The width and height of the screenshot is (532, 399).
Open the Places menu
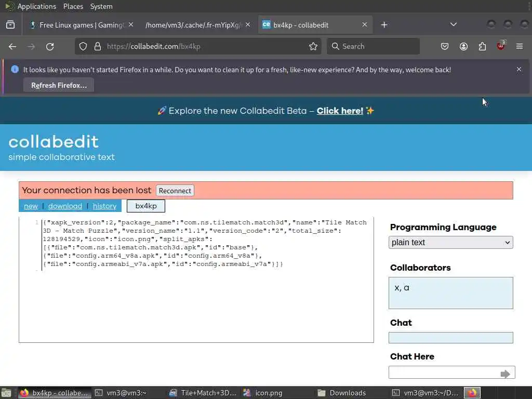pyautogui.click(x=73, y=6)
